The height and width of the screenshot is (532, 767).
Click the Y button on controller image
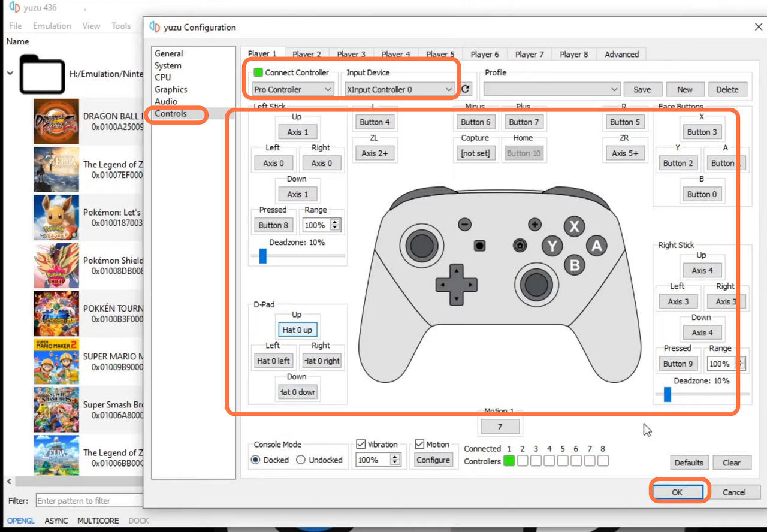tap(553, 246)
